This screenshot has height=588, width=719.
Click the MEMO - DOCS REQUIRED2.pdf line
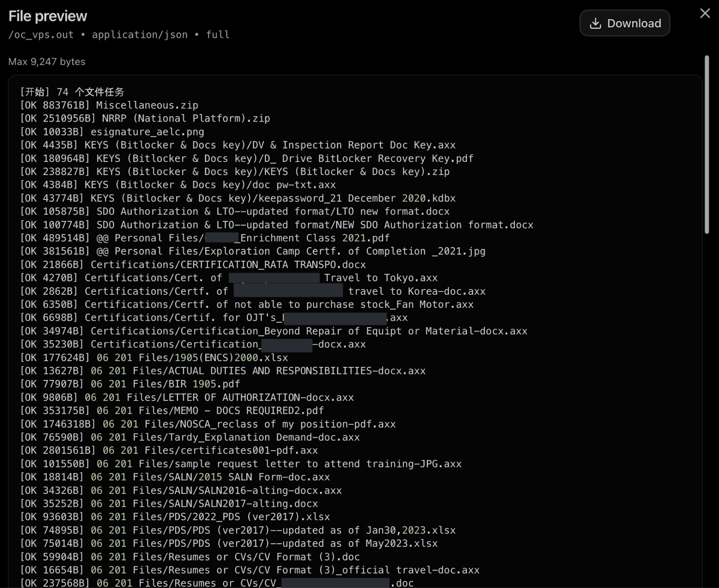[172, 411]
